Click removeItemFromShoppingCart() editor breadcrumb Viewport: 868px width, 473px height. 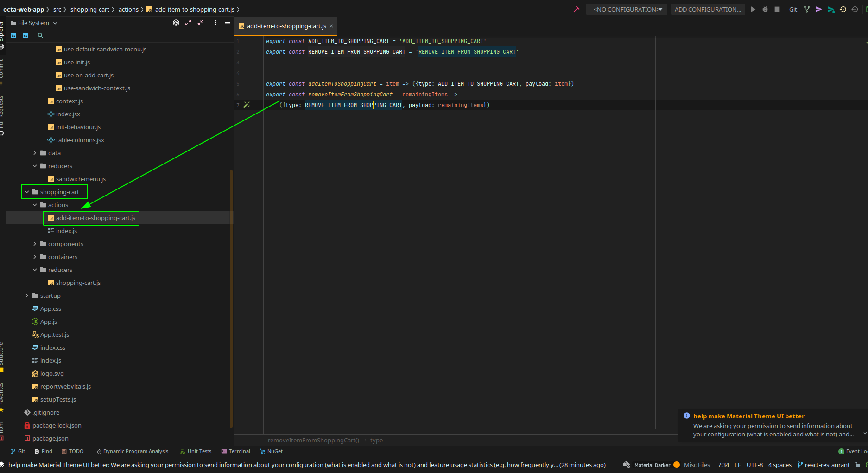point(313,440)
